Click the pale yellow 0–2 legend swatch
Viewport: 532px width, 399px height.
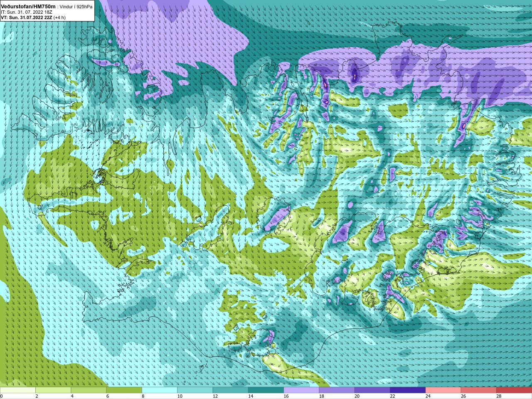click(x=18, y=390)
